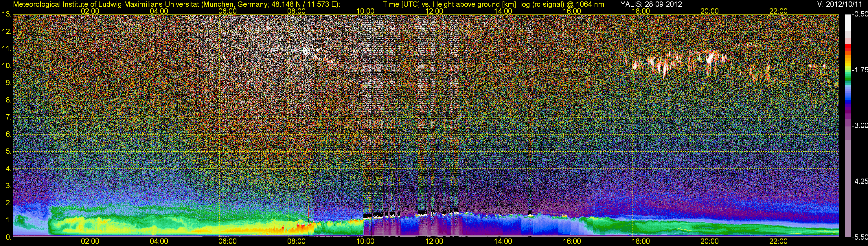This screenshot has height=246, width=868.
Task: Click the 02:00 label on the bottom time axis
Action: (90, 242)
